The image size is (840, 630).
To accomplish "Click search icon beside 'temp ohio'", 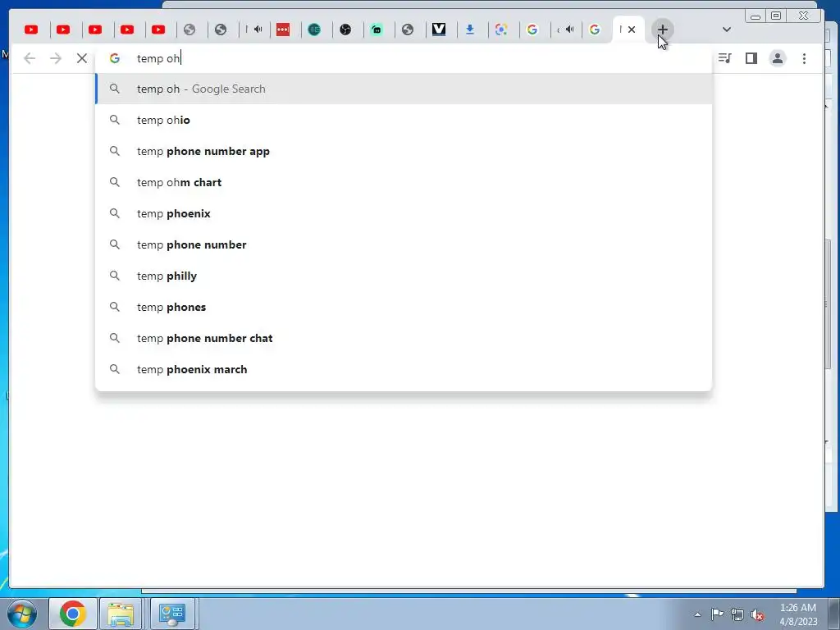I will (x=115, y=120).
